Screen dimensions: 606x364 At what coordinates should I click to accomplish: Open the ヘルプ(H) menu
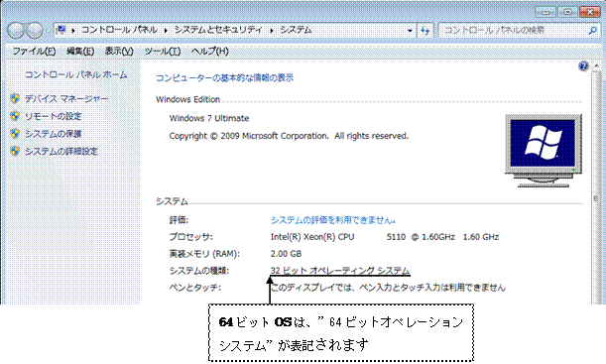click(x=210, y=51)
